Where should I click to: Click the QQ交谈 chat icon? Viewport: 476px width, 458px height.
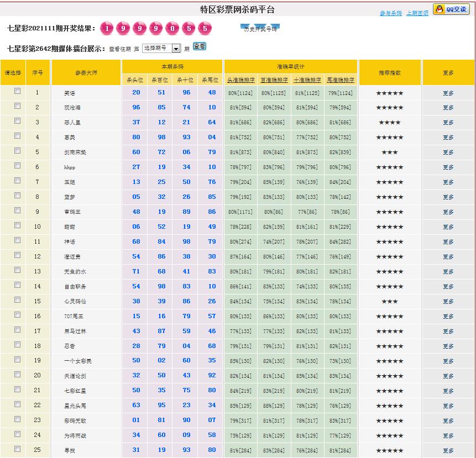coord(451,9)
